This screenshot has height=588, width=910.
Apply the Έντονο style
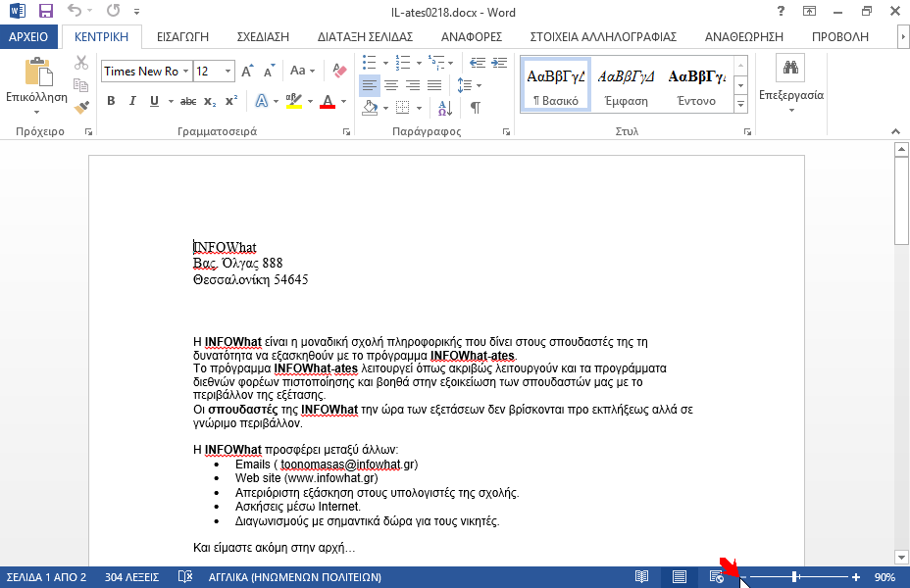(x=696, y=84)
